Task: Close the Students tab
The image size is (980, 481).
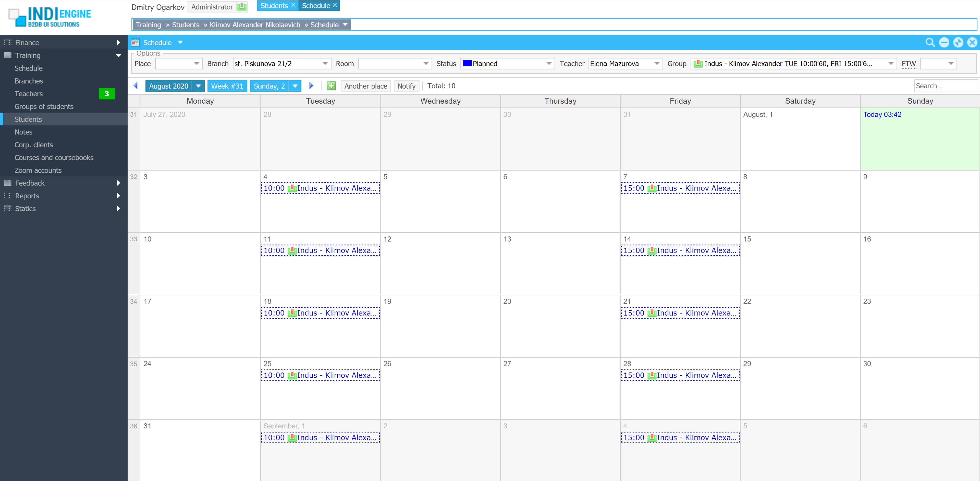Action: (293, 5)
